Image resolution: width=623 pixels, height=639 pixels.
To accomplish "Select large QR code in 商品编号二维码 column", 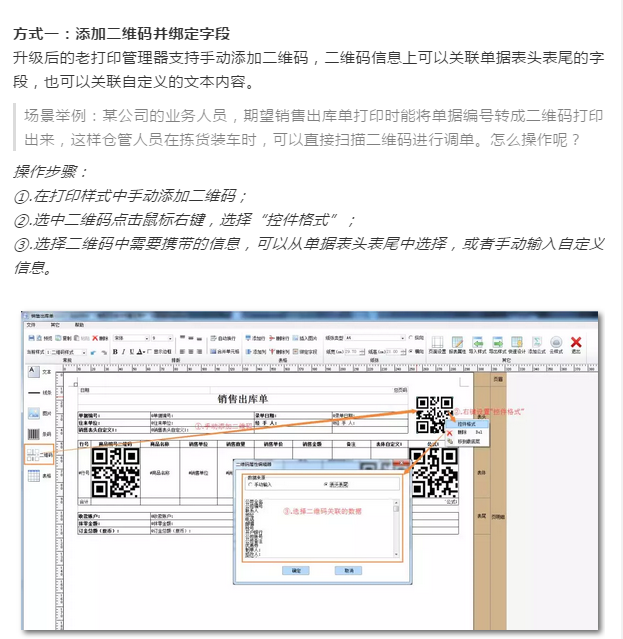I will pos(116,472).
